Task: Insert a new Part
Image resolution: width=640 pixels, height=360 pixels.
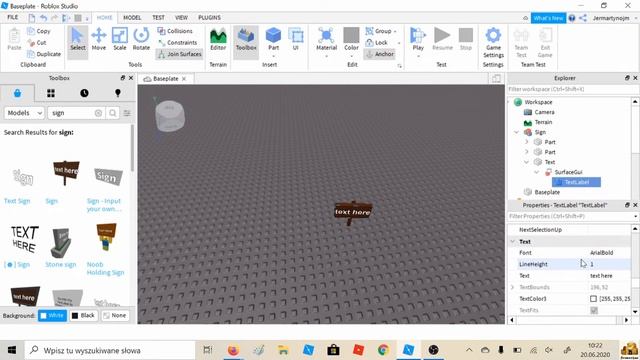Action: 273,40
